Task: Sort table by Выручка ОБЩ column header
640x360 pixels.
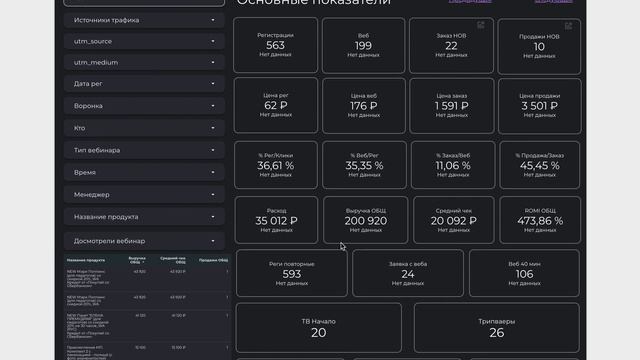Action: click(137, 260)
